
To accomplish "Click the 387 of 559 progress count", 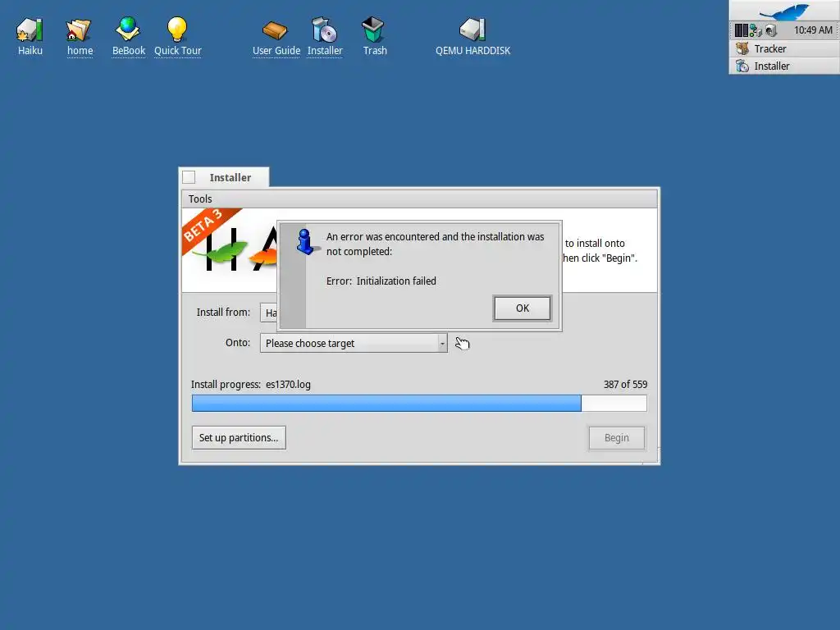I will click(x=625, y=384).
